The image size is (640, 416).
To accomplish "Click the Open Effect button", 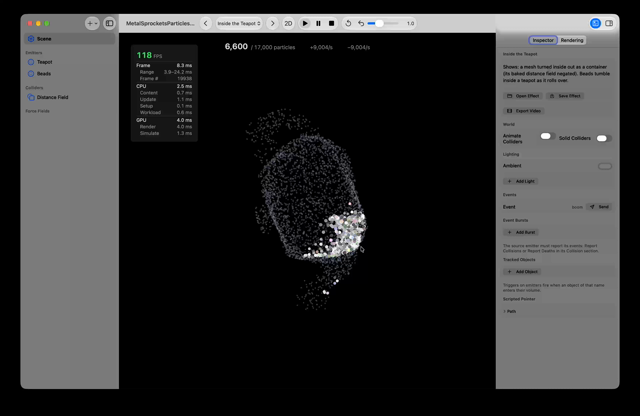I will pos(523,96).
